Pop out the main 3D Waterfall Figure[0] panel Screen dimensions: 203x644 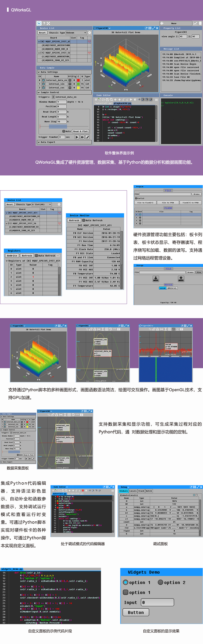coord(146,28)
